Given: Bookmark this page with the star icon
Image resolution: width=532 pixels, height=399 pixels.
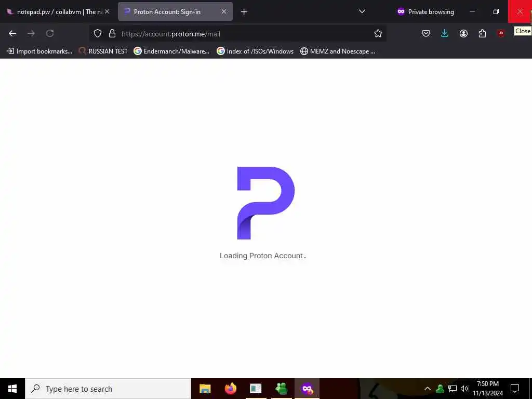Looking at the screenshot, I should point(378,33).
